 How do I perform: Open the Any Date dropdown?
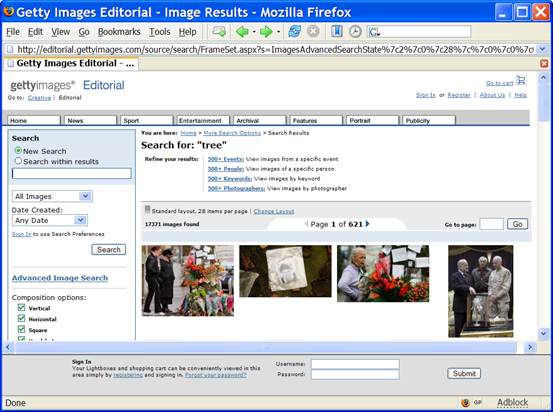pos(50,220)
